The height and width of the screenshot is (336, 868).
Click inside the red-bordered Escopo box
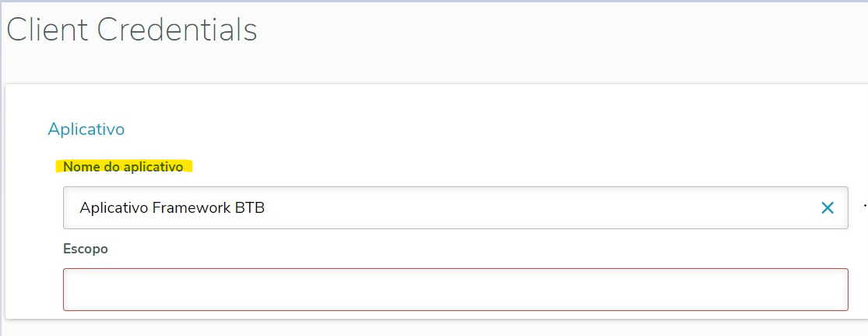[x=455, y=290]
